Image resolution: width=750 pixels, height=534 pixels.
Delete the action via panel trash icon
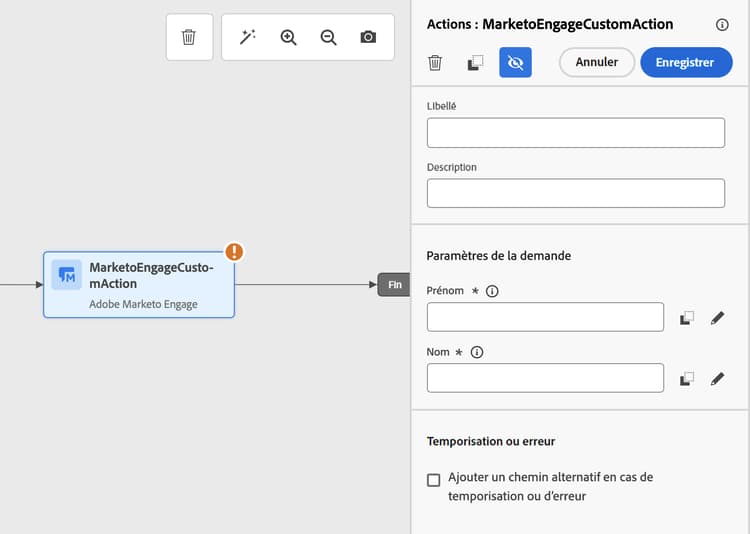pyautogui.click(x=435, y=63)
